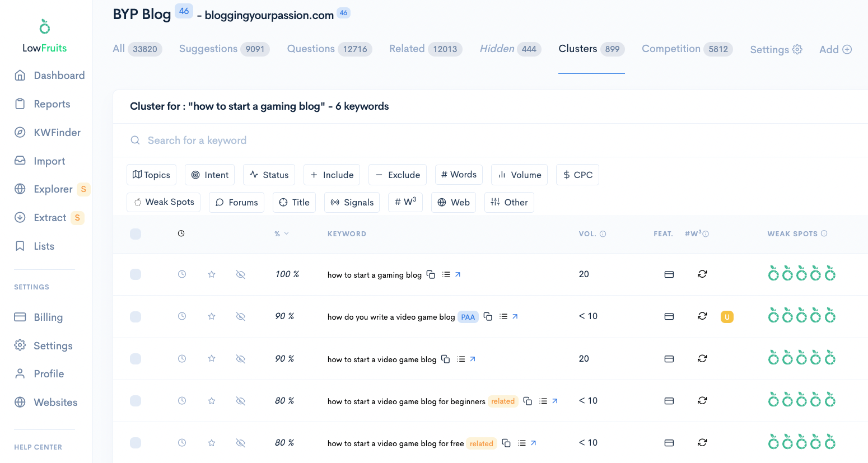The width and height of the screenshot is (868, 463).
Task: Open SERP list for 'video game blog for beginners'
Action: (x=543, y=401)
